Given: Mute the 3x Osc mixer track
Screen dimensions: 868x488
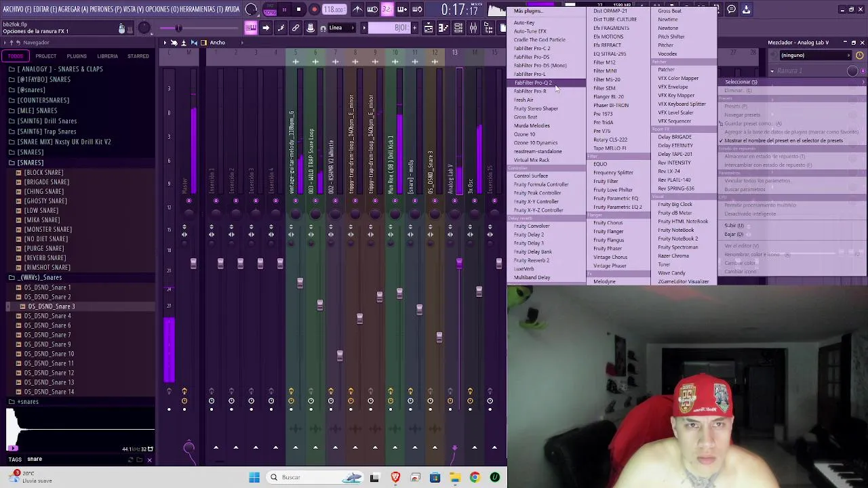Looking at the screenshot, I should pos(475,201).
